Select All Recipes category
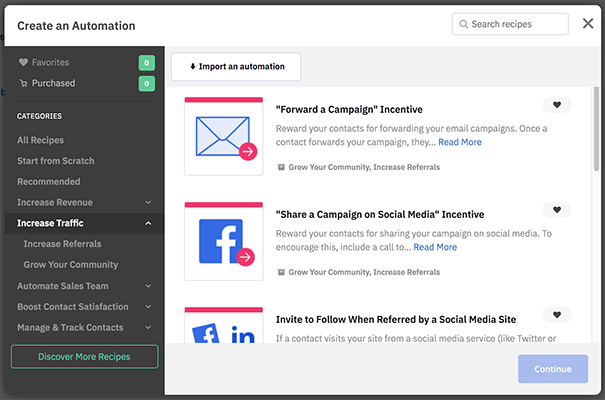 click(40, 140)
